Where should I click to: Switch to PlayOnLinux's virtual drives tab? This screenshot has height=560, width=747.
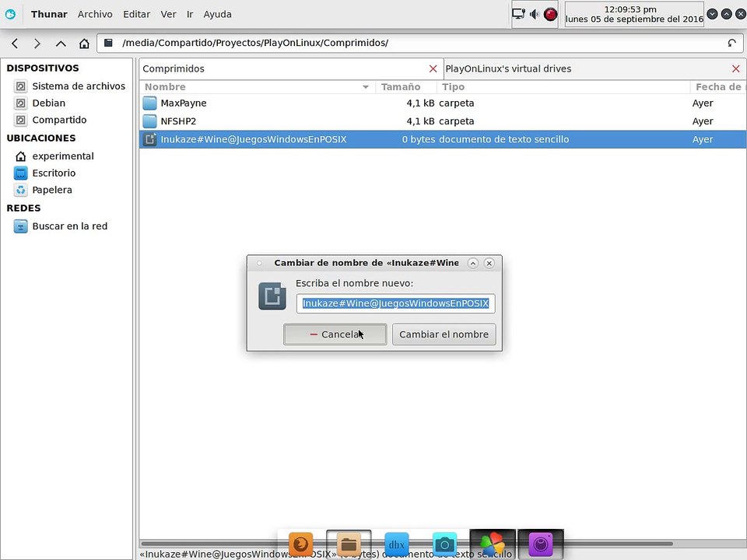click(586, 68)
